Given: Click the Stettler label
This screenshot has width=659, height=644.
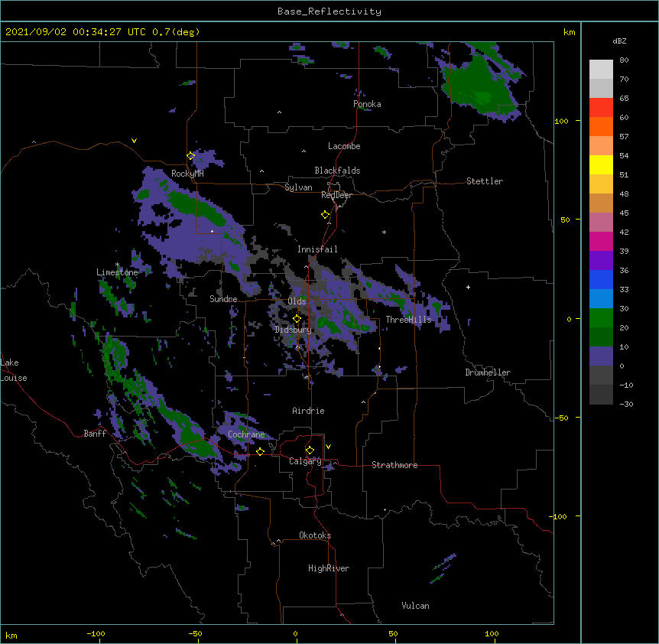Looking at the screenshot, I should coord(485,181).
